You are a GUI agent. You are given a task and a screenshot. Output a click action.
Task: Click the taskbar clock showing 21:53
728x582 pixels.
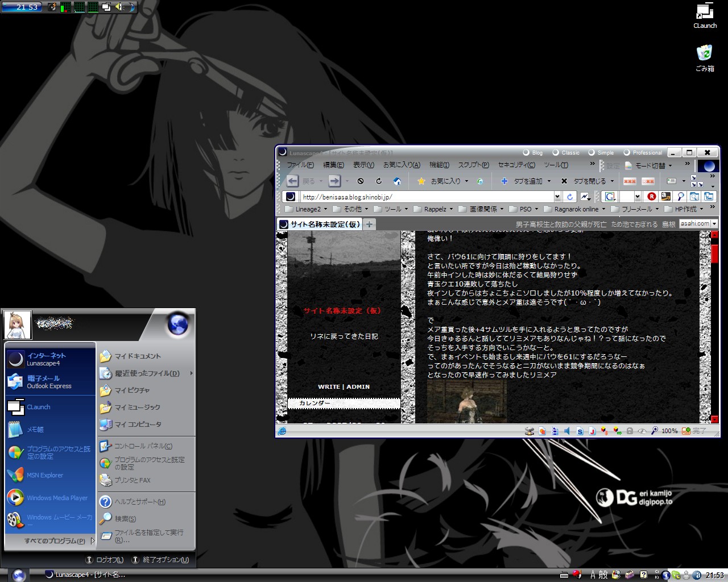point(715,575)
